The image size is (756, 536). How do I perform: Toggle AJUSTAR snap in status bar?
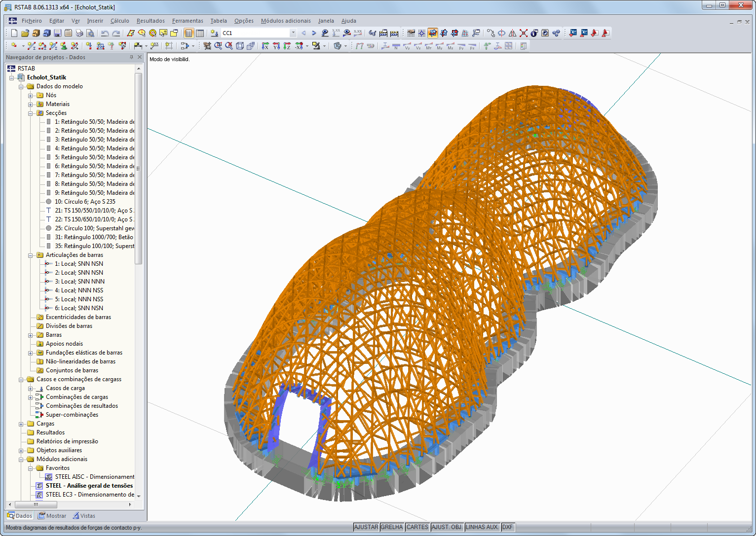pyautogui.click(x=366, y=527)
